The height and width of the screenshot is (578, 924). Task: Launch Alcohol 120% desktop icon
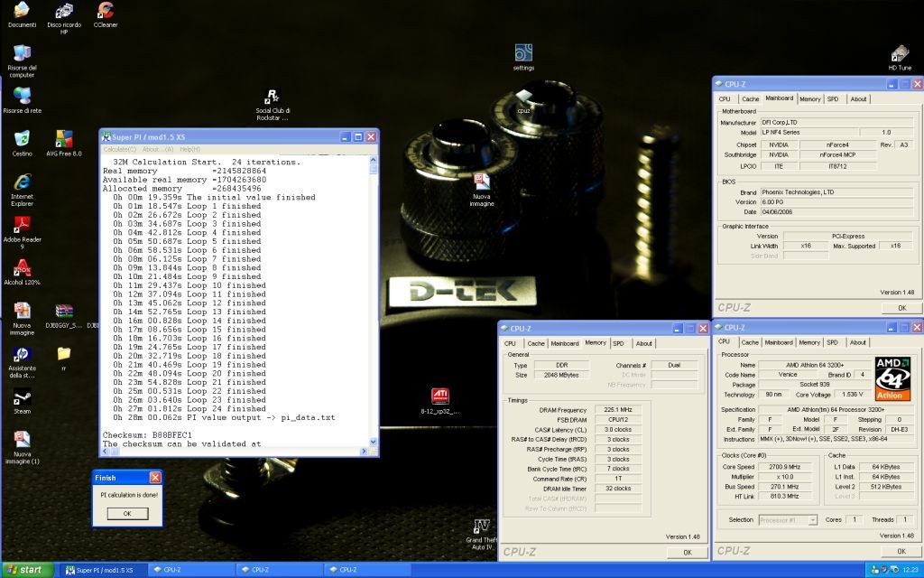[x=22, y=272]
